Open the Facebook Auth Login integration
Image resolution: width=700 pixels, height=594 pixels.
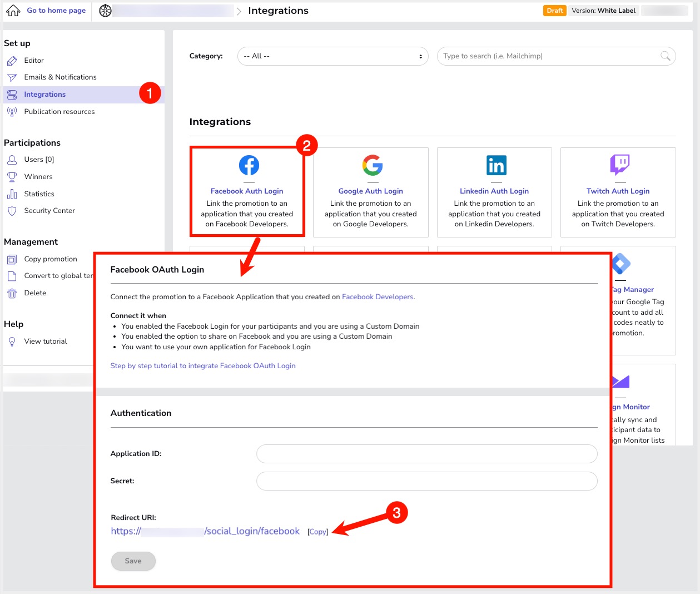coord(247,191)
